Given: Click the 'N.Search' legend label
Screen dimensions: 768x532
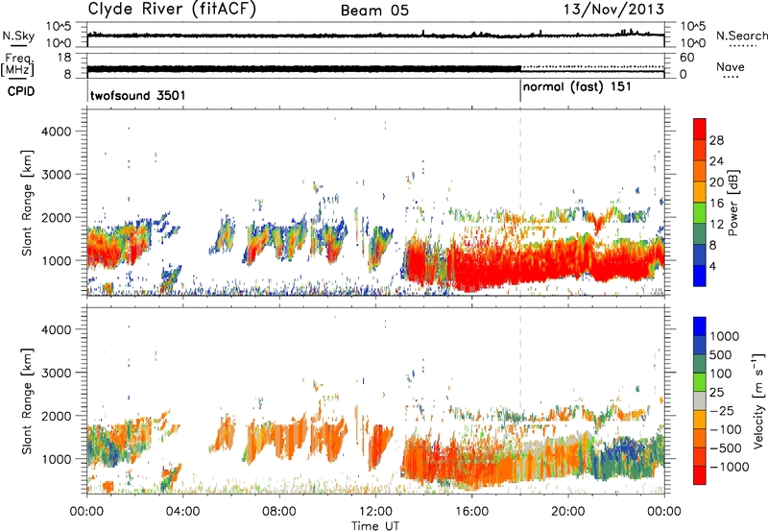Looking at the screenshot, I should [741, 36].
